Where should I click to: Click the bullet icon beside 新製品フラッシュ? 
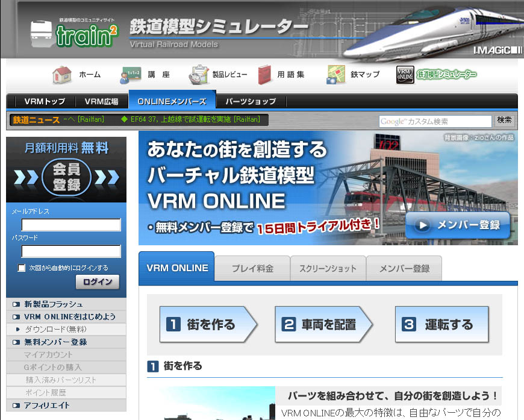pyautogui.click(x=16, y=304)
